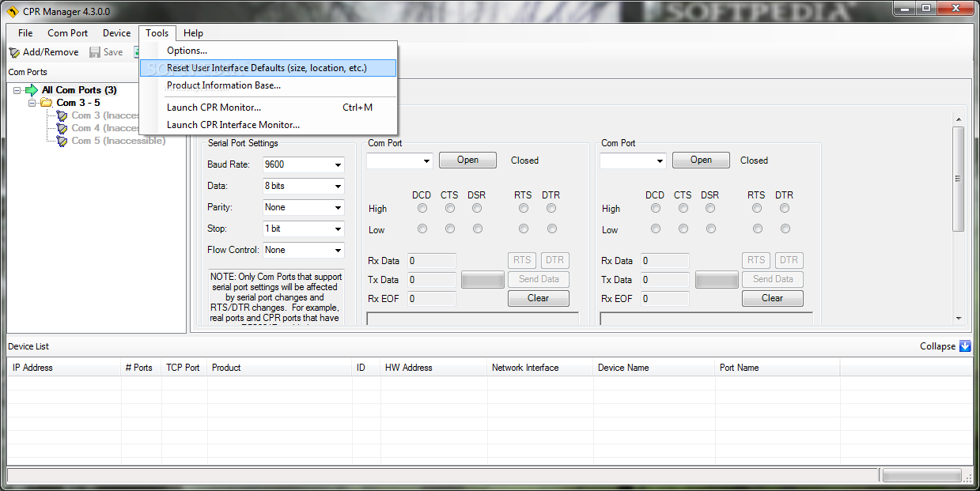This screenshot has width=980, height=491.
Task: Click Rx EOF field in left Com Port panel
Action: 431,299
